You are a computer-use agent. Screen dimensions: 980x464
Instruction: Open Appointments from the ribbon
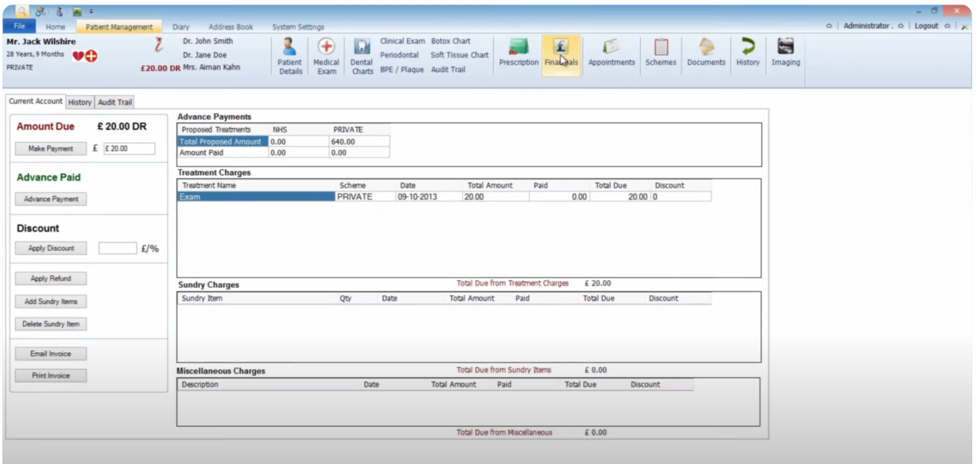pos(611,52)
